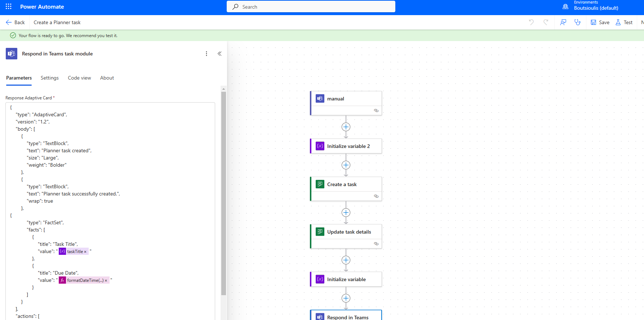Image resolution: width=644 pixels, height=320 pixels.
Task: Select the bottom Initialize variable card
Action: coord(346,279)
